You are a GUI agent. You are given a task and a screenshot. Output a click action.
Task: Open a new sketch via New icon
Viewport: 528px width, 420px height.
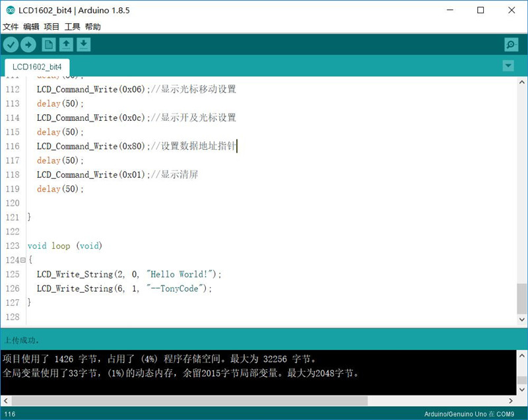click(x=48, y=44)
